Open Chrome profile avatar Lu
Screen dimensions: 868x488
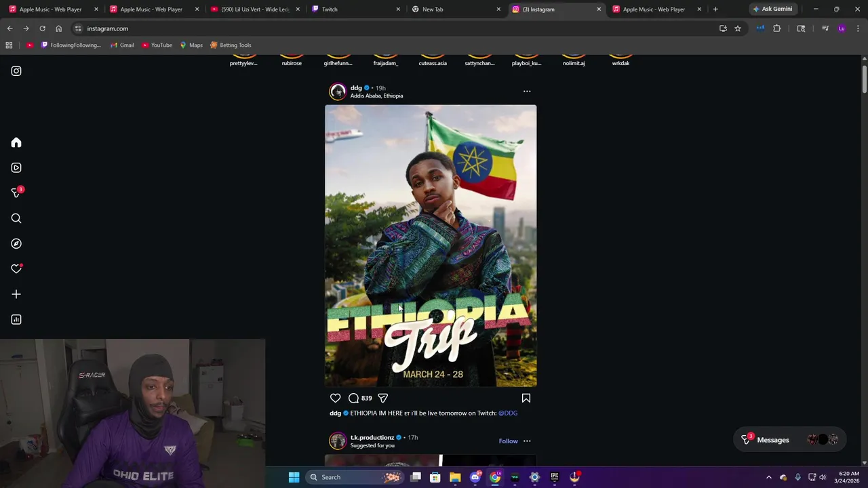click(842, 28)
